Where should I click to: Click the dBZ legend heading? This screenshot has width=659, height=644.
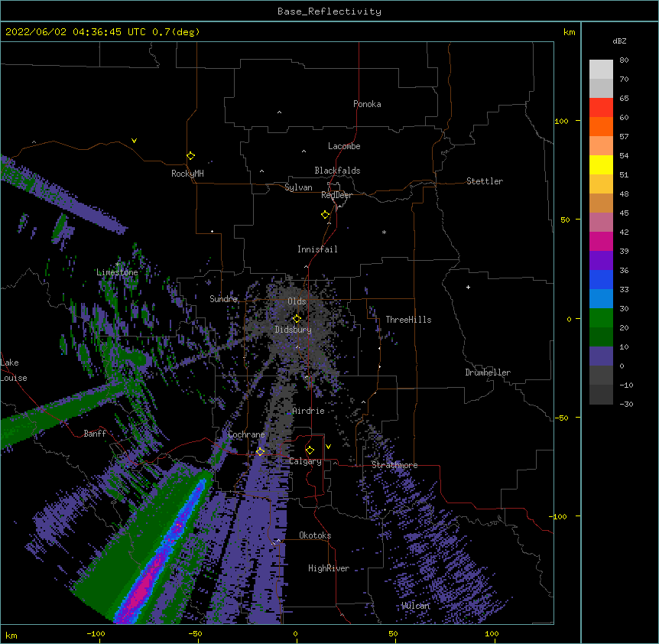point(619,41)
